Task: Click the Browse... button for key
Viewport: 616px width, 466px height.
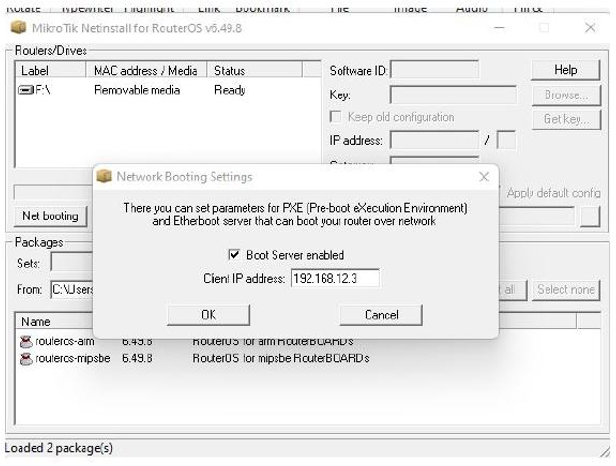Action: point(566,95)
